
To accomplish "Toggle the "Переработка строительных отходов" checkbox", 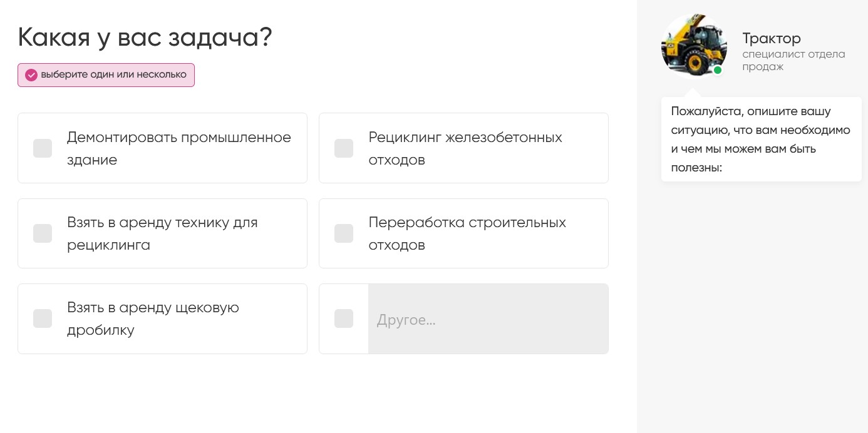I will (x=344, y=233).
